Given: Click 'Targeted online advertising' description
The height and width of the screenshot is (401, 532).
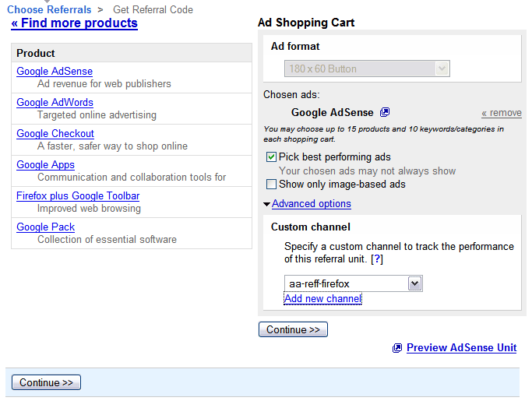Looking at the screenshot, I should tap(97, 115).
